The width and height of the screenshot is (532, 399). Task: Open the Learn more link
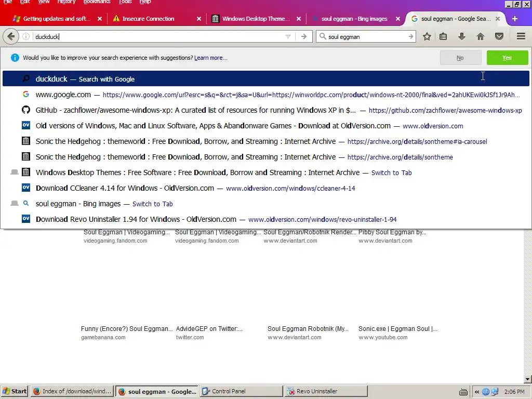click(211, 58)
